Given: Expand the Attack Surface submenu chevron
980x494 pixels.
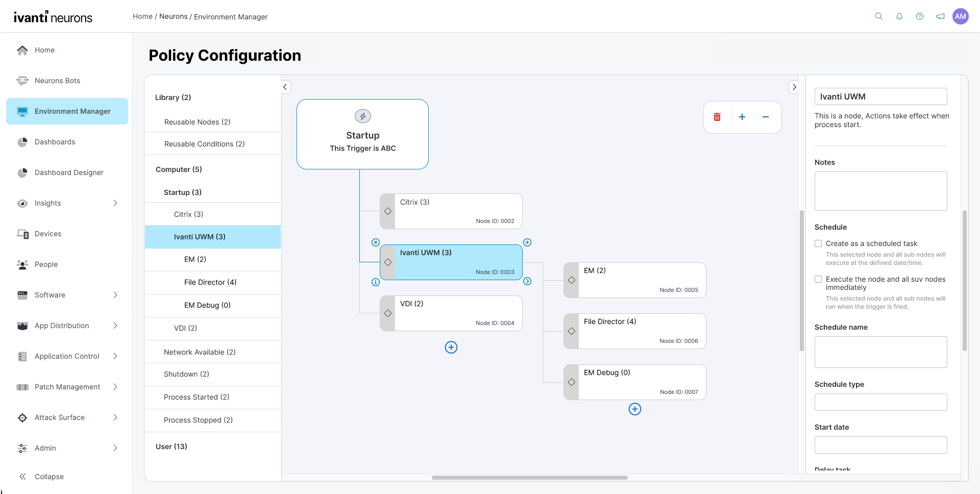Looking at the screenshot, I should point(115,417).
